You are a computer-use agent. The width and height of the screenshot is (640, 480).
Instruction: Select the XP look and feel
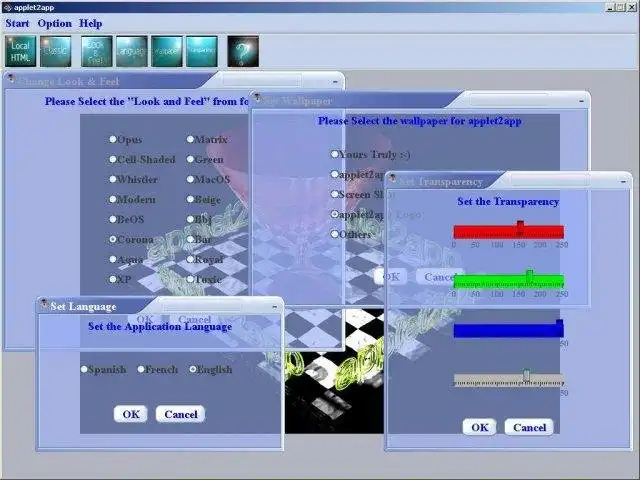click(120, 280)
